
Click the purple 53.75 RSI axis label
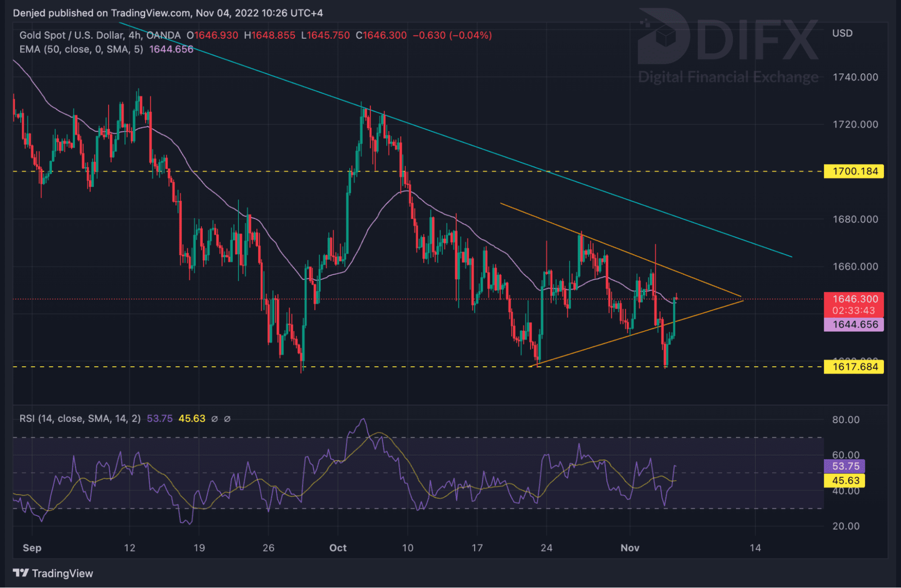[x=845, y=466]
